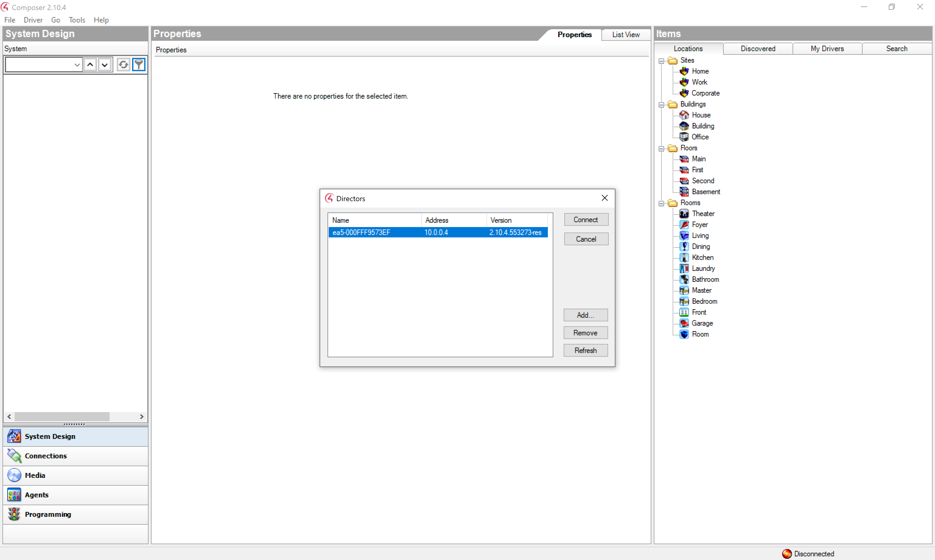
Task: Click the move down arrow button
Action: point(104,65)
